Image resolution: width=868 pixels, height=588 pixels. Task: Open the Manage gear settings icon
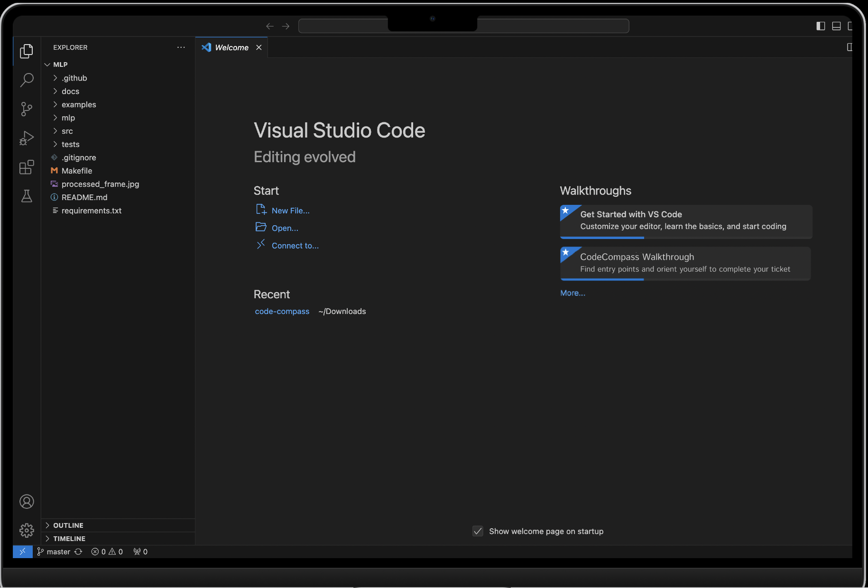pos(27,530)
